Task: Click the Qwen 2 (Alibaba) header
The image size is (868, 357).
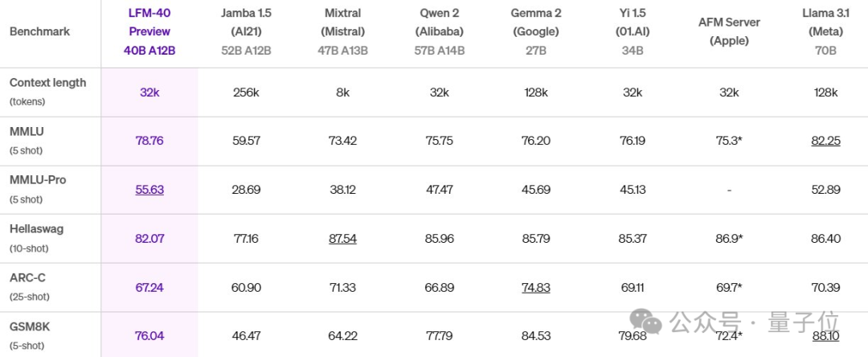Action: tap(439, 23)
